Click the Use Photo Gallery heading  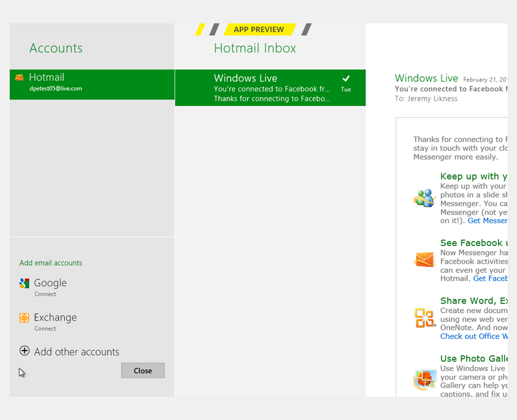point(474,358)
